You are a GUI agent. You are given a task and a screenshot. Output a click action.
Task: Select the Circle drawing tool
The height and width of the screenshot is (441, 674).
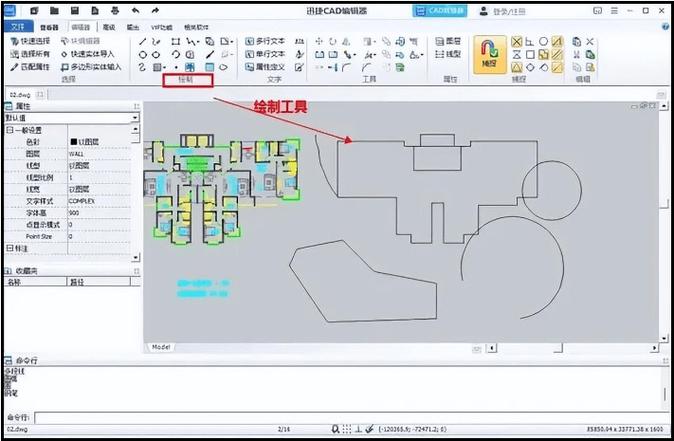[x=143, y=55]
